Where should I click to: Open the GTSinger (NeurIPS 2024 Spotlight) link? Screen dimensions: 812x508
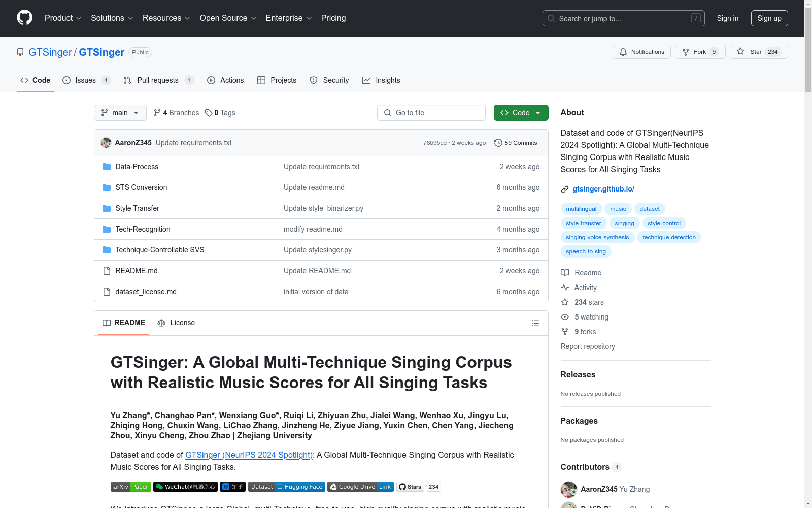tap(249, 455)
